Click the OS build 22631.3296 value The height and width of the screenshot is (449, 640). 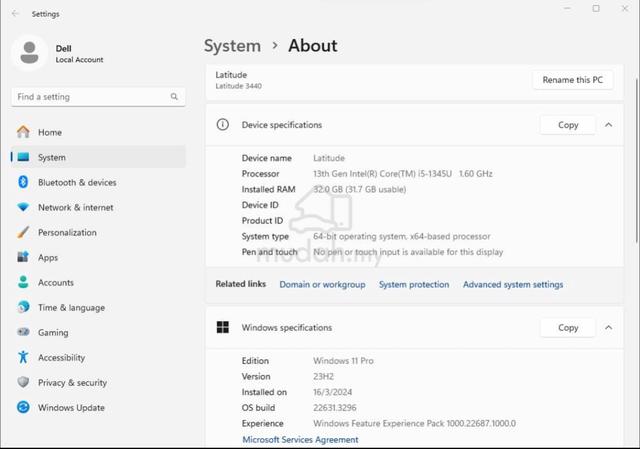point(335,408)
